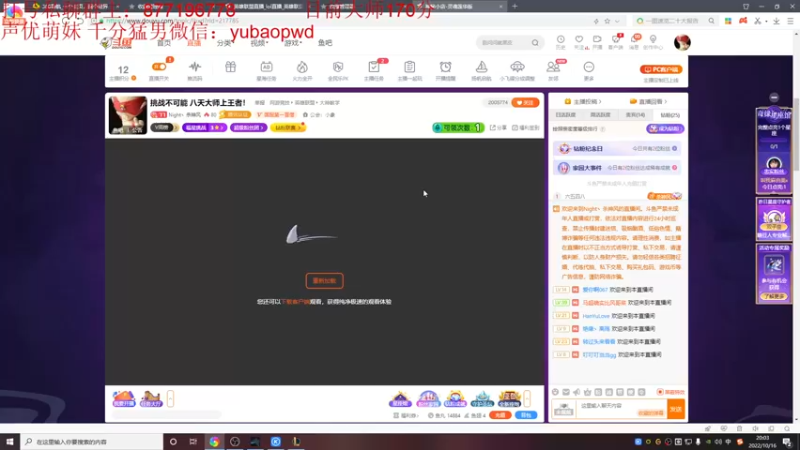800x450 pixels.
Task: Click the megaphone icon in the chat toolbar
Action: pyautogui.click(x=577, y=392)
